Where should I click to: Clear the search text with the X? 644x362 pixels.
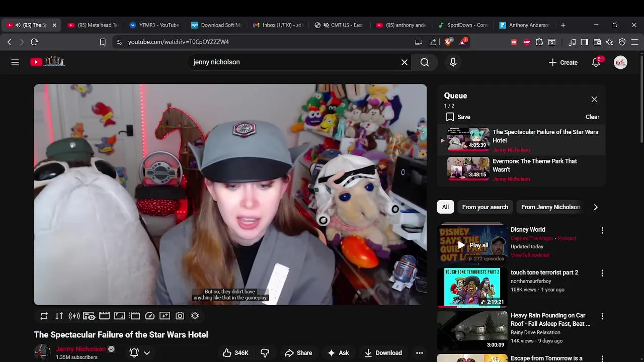pos(405,62)
